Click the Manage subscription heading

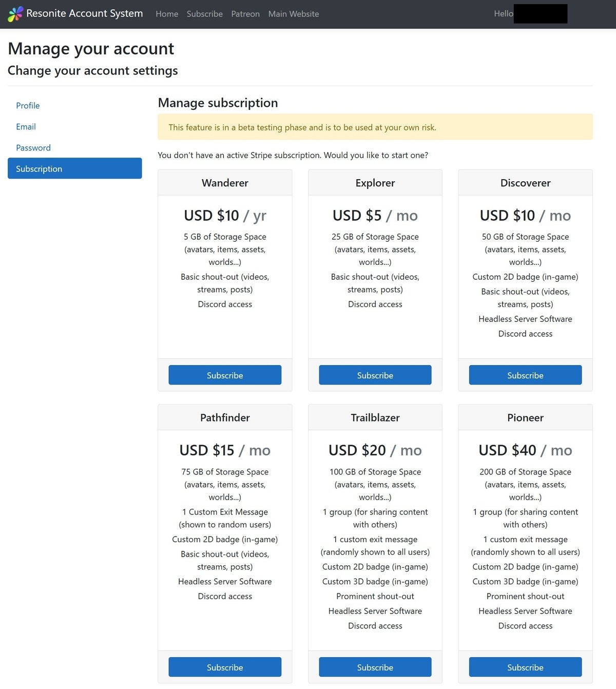(x=218, y=103)
